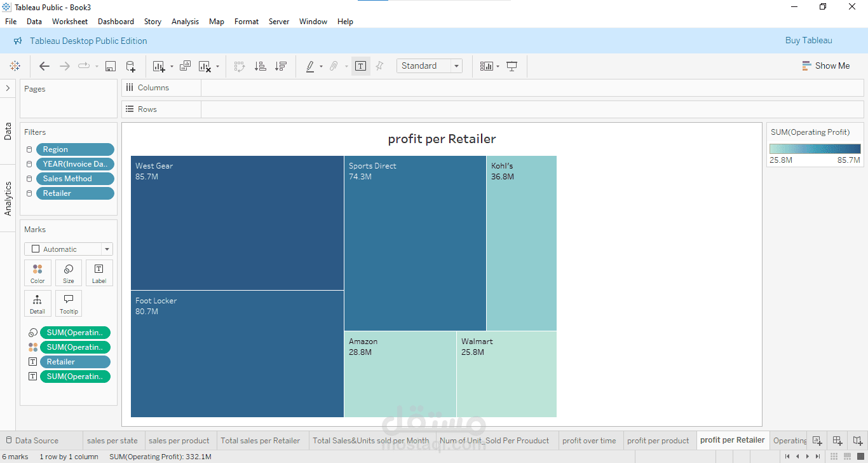Swap rows and columns

[240, 66]
